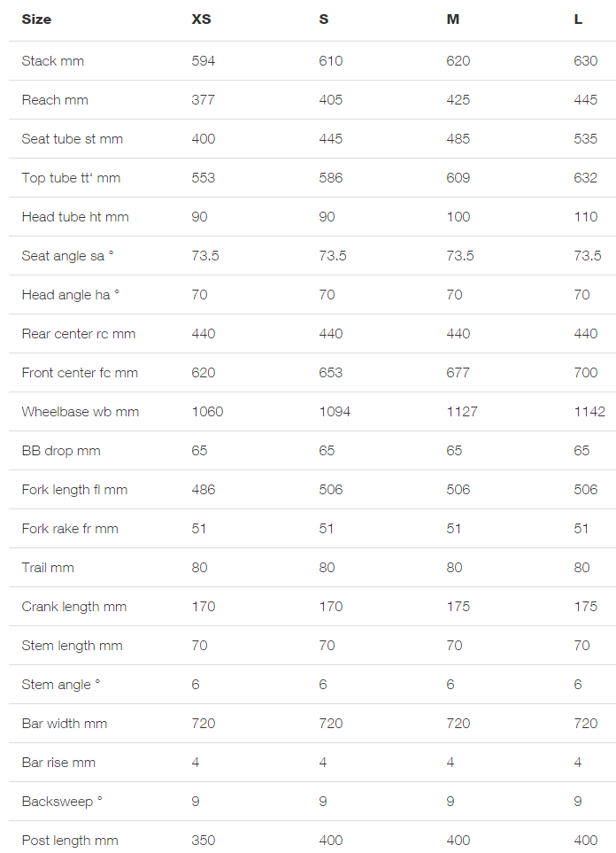Select the Front center fc mm label
The width and height of the screenshot is (616, 853).
pyautogui.click(x=80, y=373)
